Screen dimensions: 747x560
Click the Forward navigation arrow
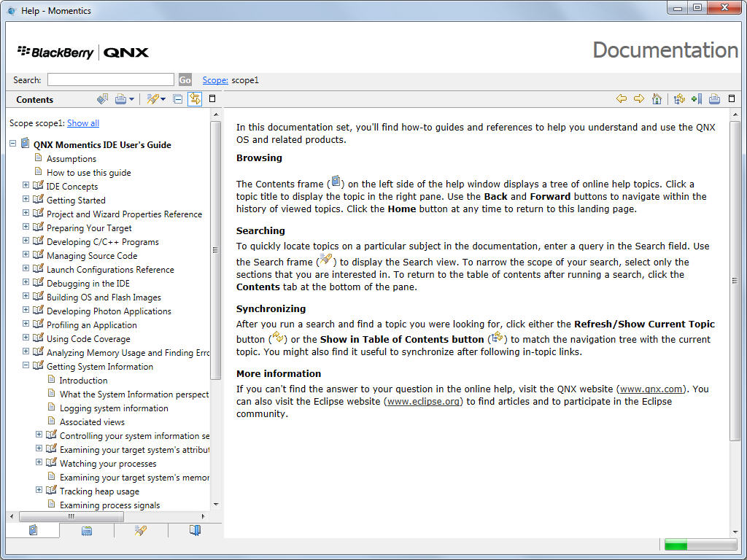638,99
